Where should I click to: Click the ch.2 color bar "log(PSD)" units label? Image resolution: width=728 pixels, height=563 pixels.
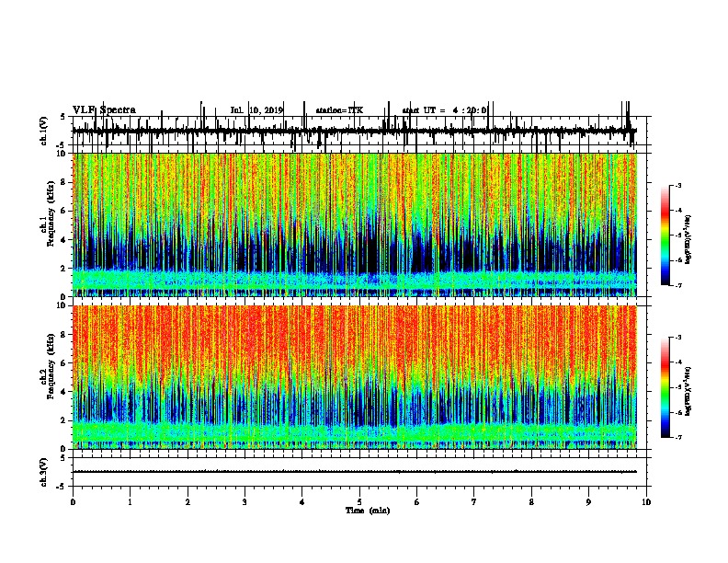[688, 391]
